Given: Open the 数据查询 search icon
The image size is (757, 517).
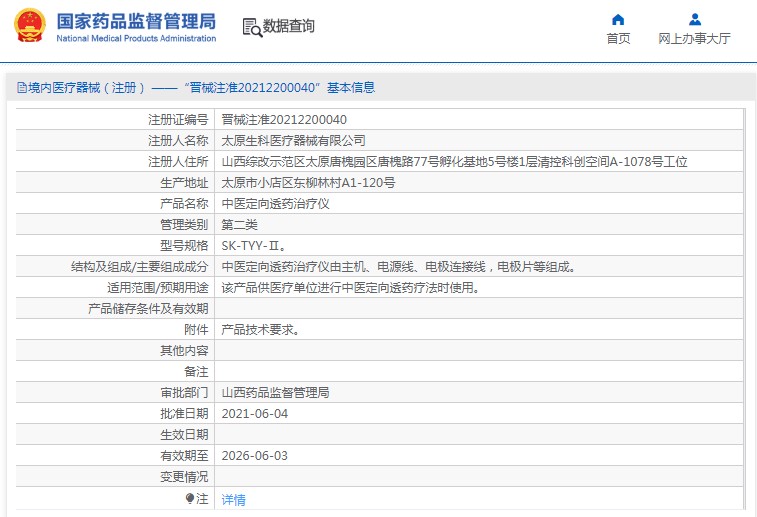Looking at the screenshot, I should point(252,28).
